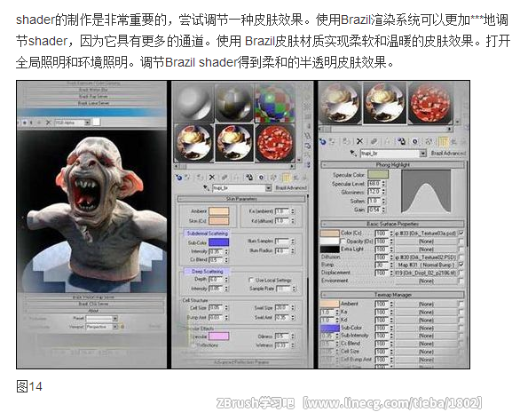Click Reset Map X icon in Phong Highlight editor

(359, 142)
